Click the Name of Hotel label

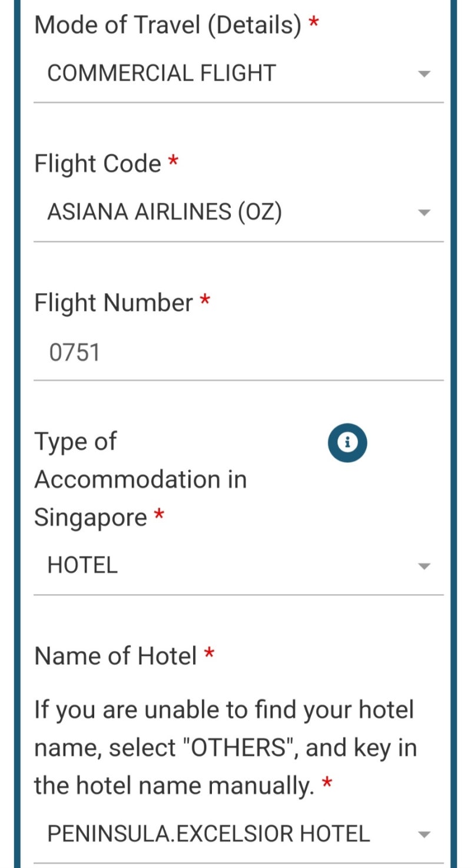tap(115, 656)
